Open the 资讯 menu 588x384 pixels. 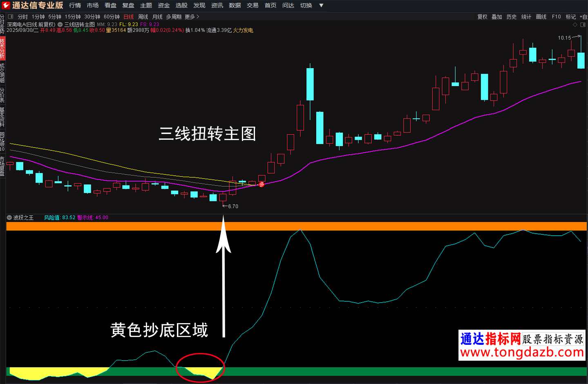point(217,5)
